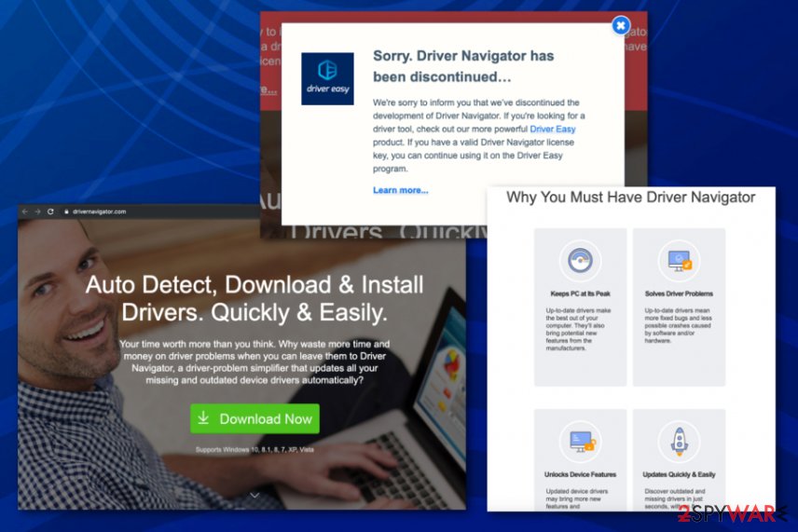Select 'Keeps PC at Its Peak' heading

[x=580, y=293]
